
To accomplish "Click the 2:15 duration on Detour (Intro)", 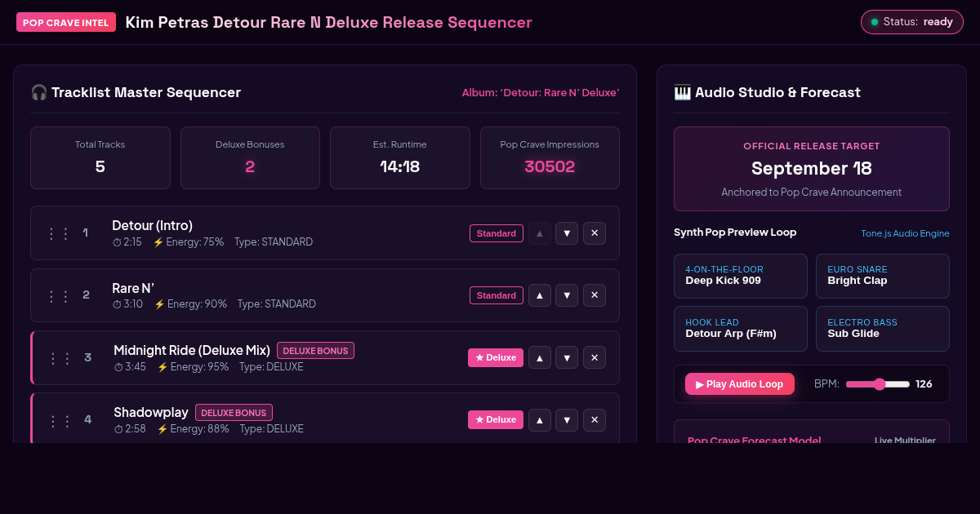I will 127,242.
